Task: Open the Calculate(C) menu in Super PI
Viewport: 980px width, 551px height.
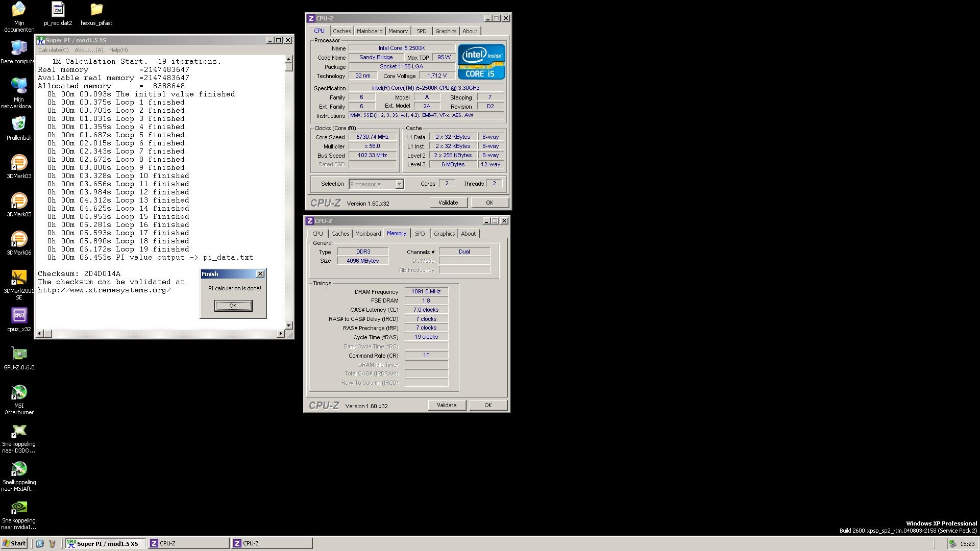Action: (53, 50)
